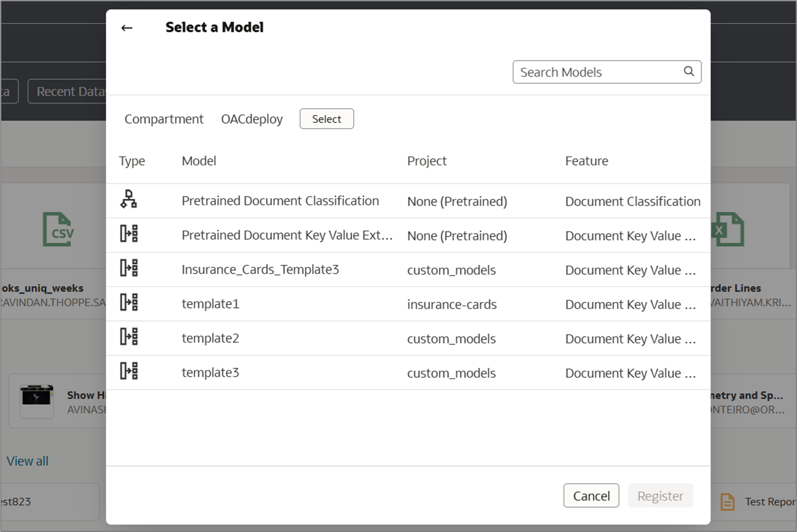Cancel the Select a Model dialog
Viewport: 797px width, 532px height.
591,496
